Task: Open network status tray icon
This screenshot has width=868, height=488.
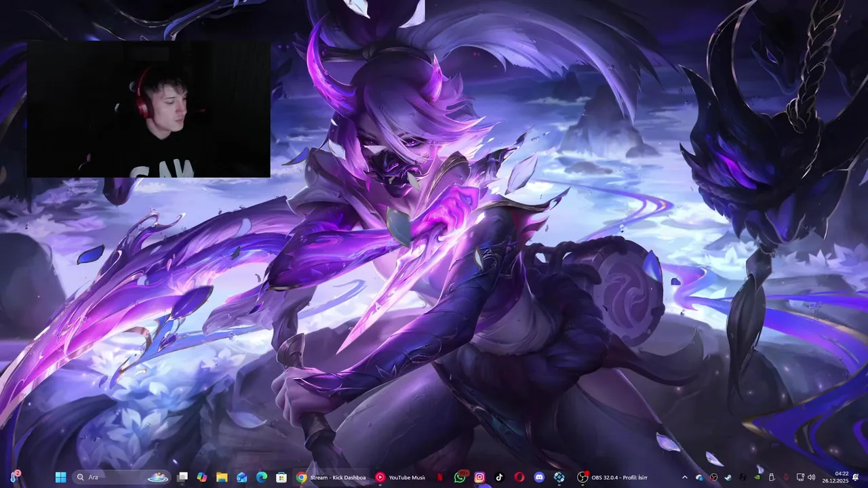Action: (x=800, y=477)
